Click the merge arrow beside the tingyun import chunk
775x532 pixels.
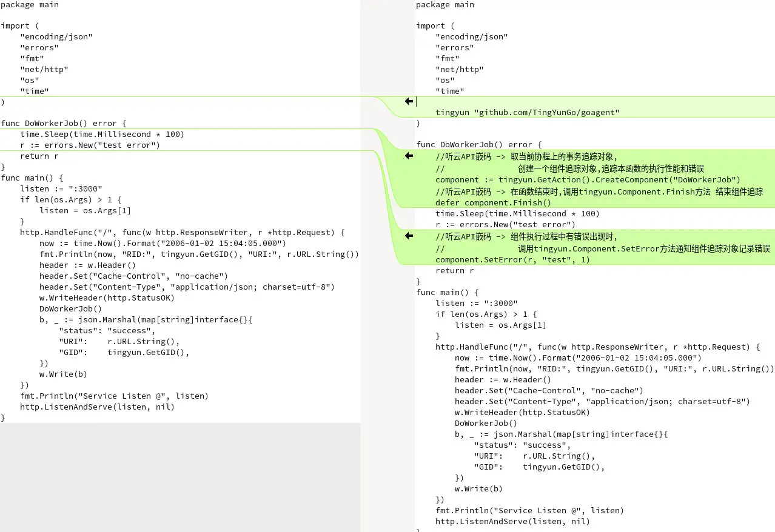[x=409, y=101]
